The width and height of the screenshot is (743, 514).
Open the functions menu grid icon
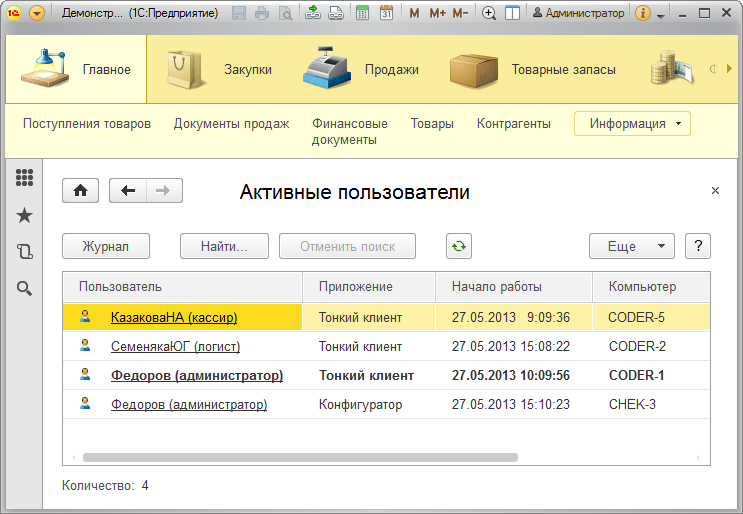pyautogui.click(x=24, y=178)
